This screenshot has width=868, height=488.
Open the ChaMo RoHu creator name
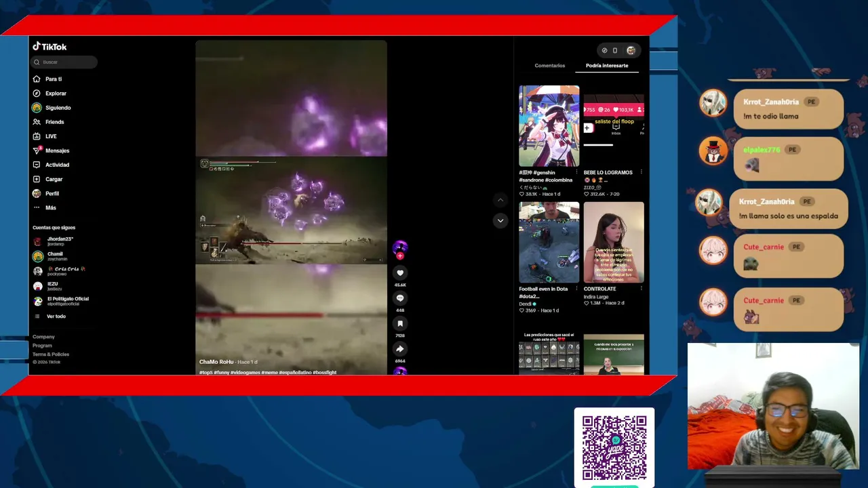[x=216, y=362]
